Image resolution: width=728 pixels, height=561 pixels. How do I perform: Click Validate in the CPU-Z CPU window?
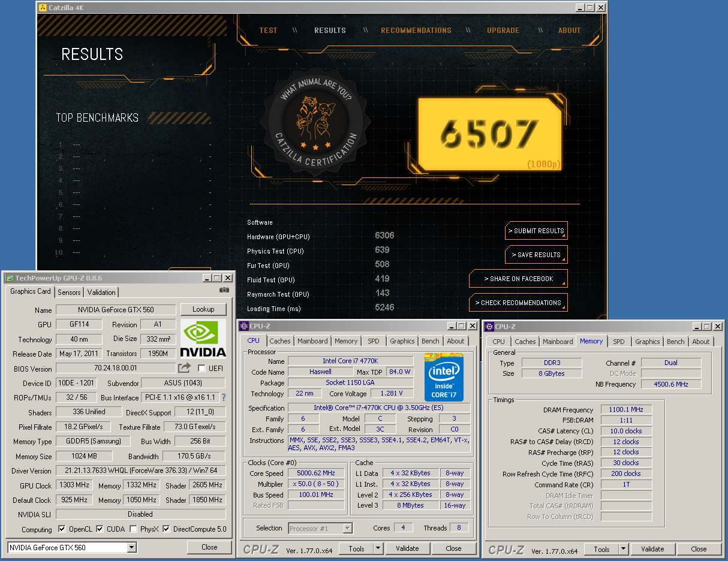click(407, 548)
